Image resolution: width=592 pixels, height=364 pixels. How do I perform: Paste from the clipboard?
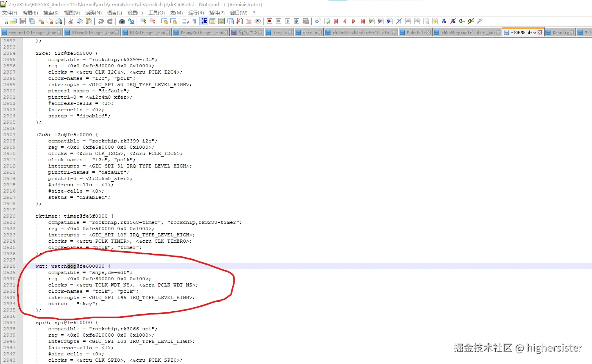click(89, 21)
